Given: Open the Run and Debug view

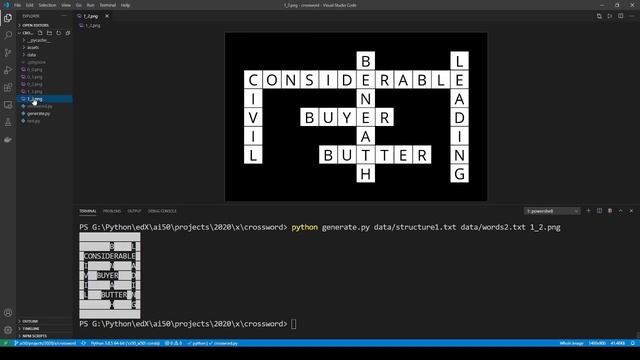Looking at the screenshot, I should 8,70.
